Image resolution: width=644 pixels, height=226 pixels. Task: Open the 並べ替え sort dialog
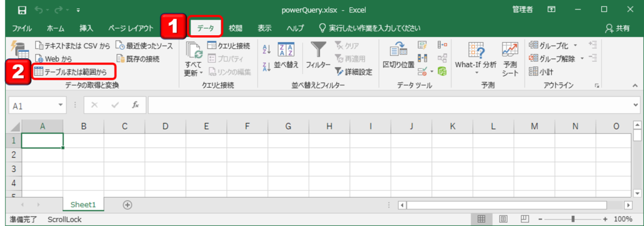pyautogui.click(x=286, y=56)
